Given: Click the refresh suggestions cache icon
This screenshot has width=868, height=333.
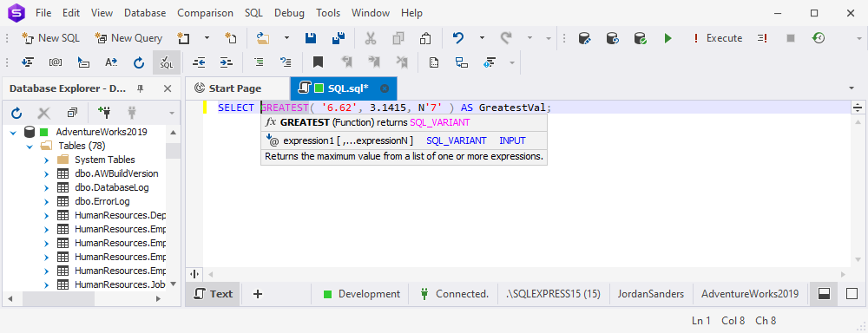Looking at the screenshot, I should pos(139,62).
